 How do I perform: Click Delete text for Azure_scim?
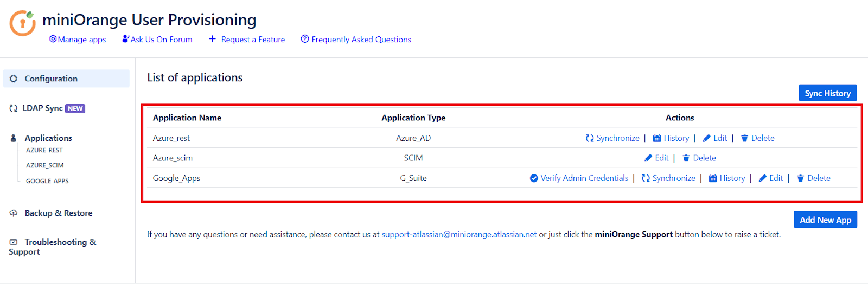(x=704, y=158)
